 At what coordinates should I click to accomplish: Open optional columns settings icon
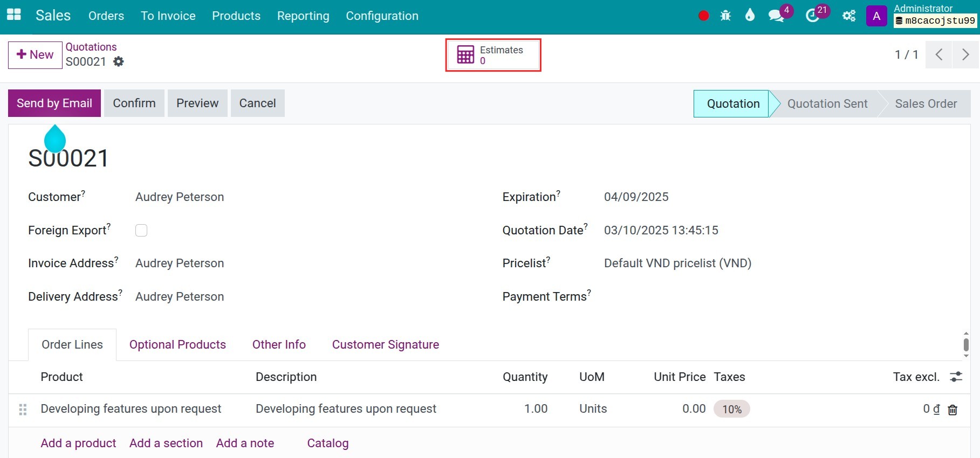point(956,377)
